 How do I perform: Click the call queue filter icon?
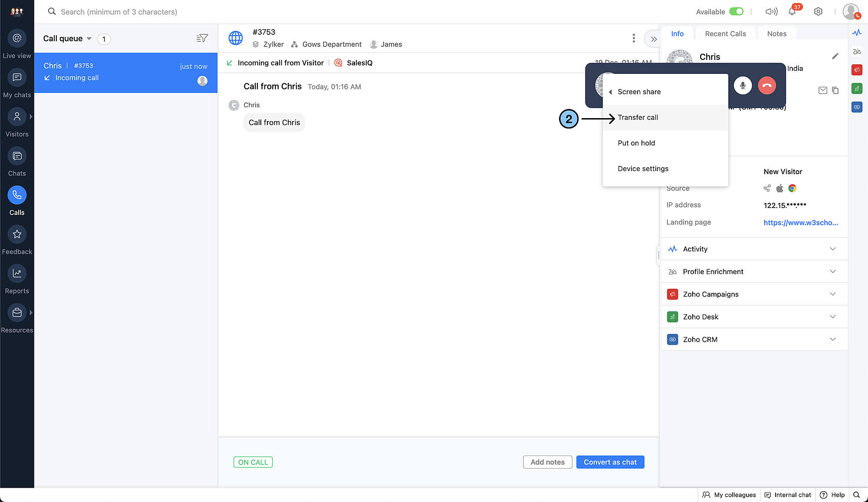click(202, 39)
